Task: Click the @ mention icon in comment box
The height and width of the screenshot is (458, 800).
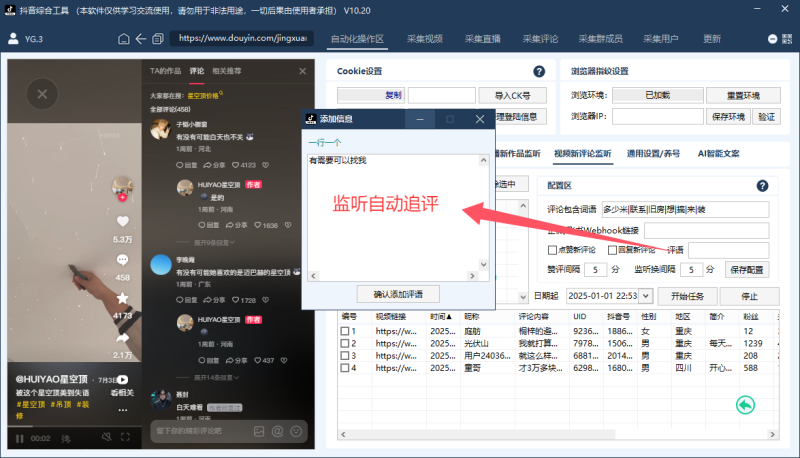Action: pos(278,431)
